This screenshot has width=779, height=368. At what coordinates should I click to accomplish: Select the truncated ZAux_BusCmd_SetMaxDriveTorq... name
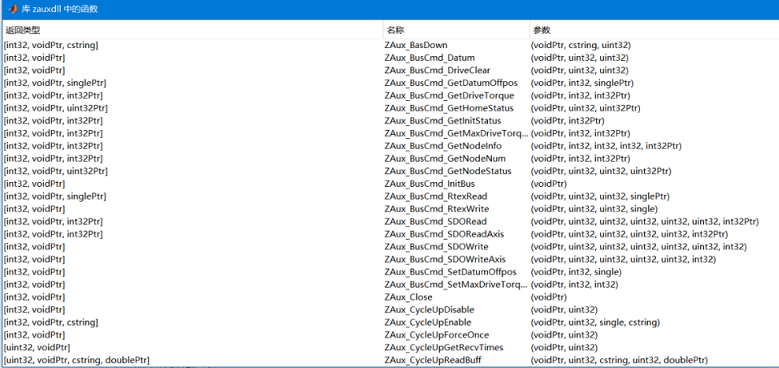click(x=456, y=285)
